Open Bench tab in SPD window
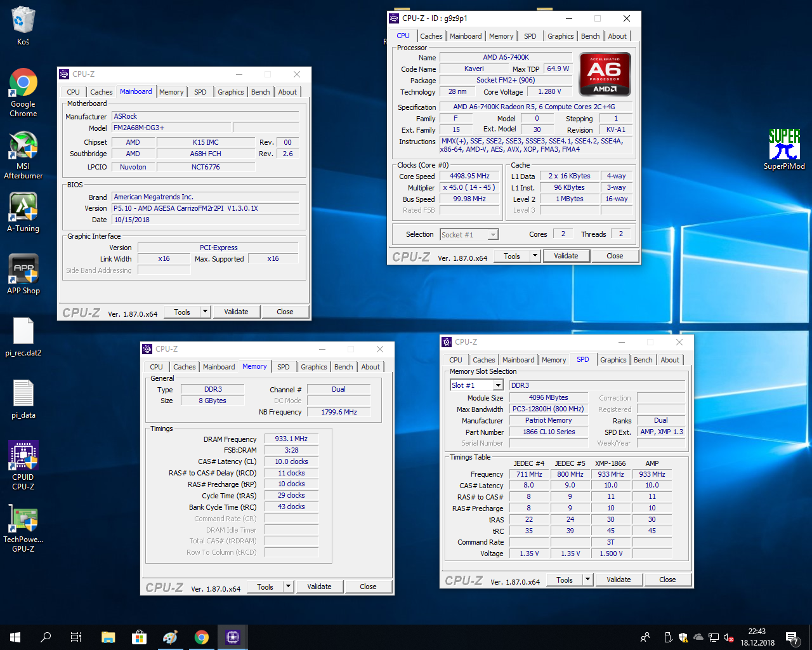This screenshot has width=812, height=650. coord(643,360)
